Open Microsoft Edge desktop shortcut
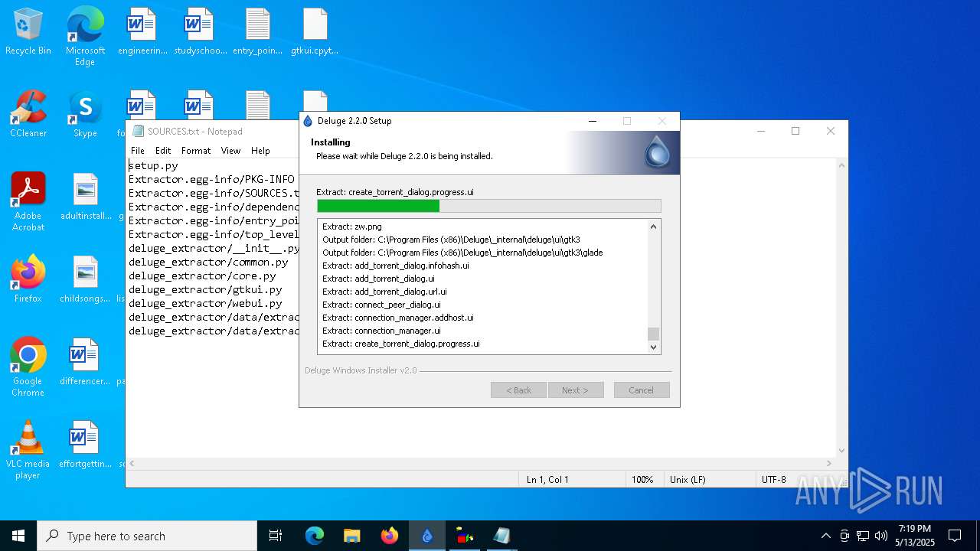The height and width of the screenshot is (551, 980). click(85, 37)
